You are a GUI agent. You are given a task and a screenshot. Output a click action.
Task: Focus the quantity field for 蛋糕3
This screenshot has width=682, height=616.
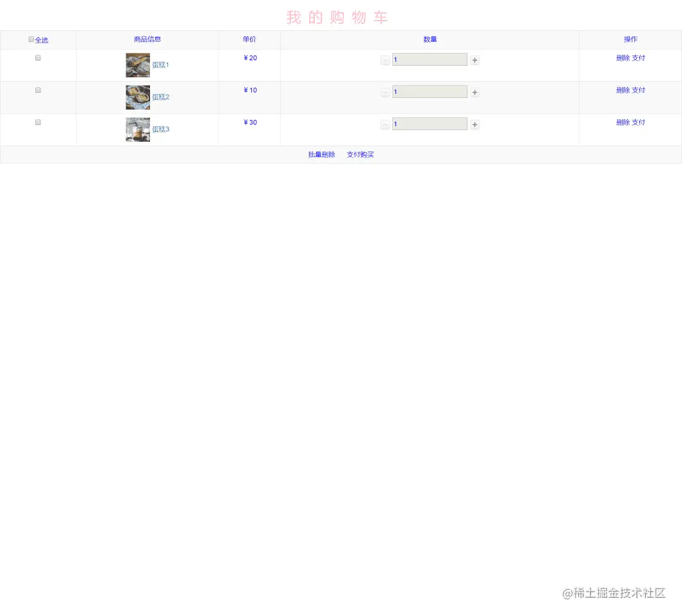coord(430,124)
